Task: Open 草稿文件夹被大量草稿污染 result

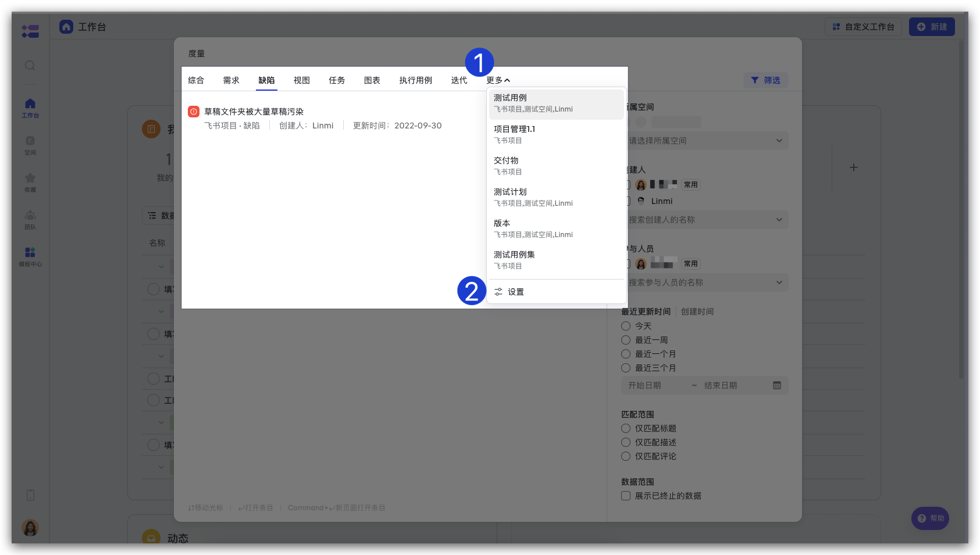Action: (254, 112)
